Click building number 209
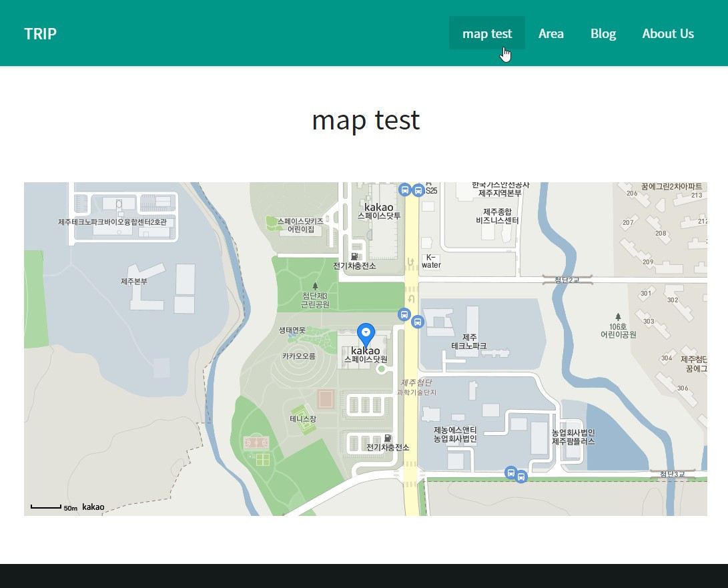This screenshot has width=728, height=588. pyautogui.click(x=648, y=262)
